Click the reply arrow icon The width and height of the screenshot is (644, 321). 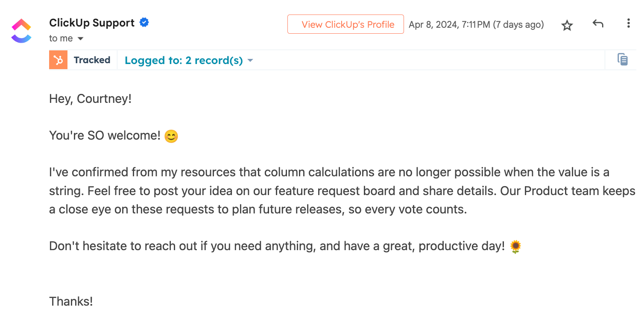[x=598, y=24]
